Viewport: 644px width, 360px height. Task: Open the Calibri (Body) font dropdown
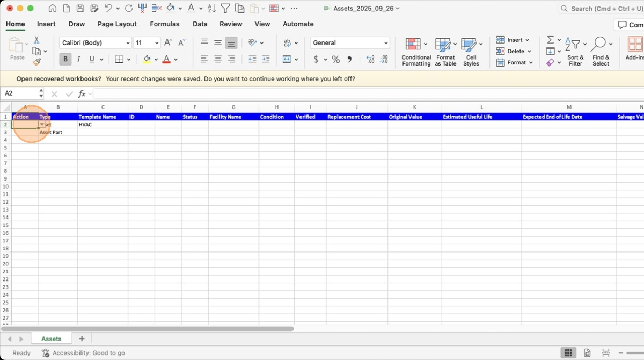[96, 43]
